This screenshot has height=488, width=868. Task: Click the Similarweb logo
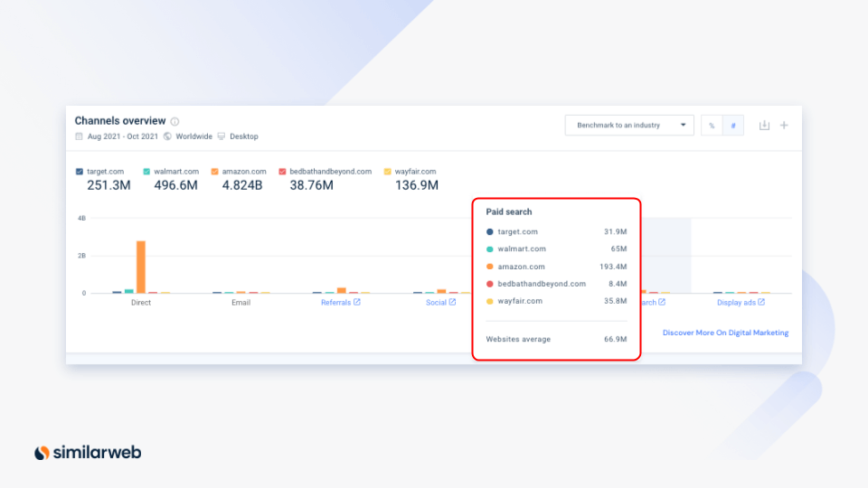click(x=88, y=453)
